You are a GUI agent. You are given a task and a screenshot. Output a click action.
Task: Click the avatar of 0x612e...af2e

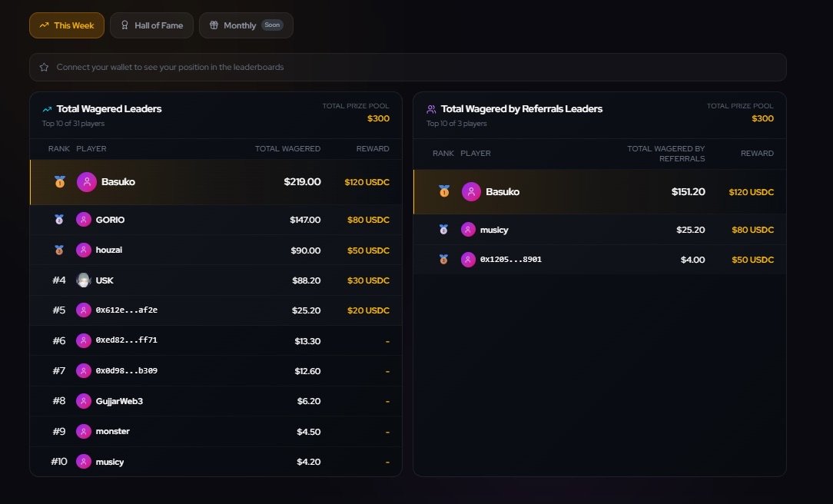pos(84,310)
